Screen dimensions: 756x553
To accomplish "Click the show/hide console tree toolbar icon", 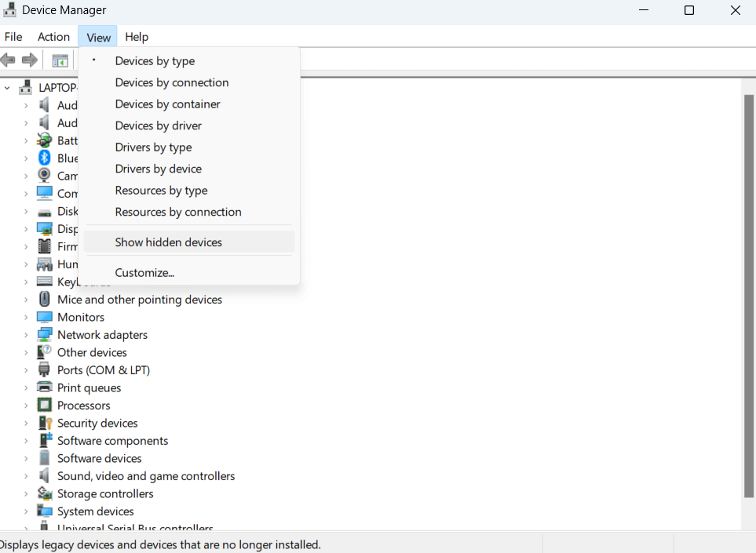I will click(x=60, y=60).
